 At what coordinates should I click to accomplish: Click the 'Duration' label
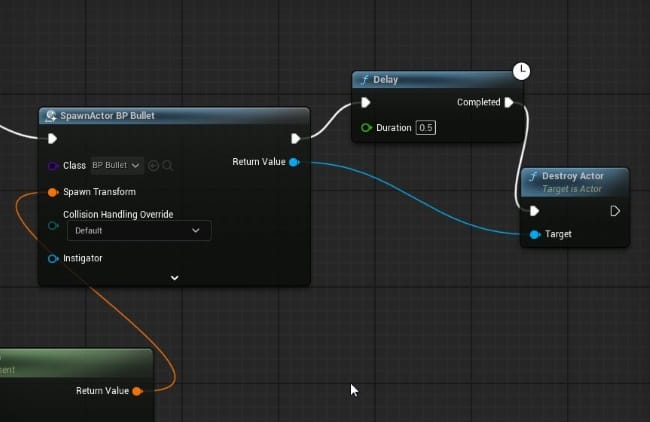coord(393,128)
